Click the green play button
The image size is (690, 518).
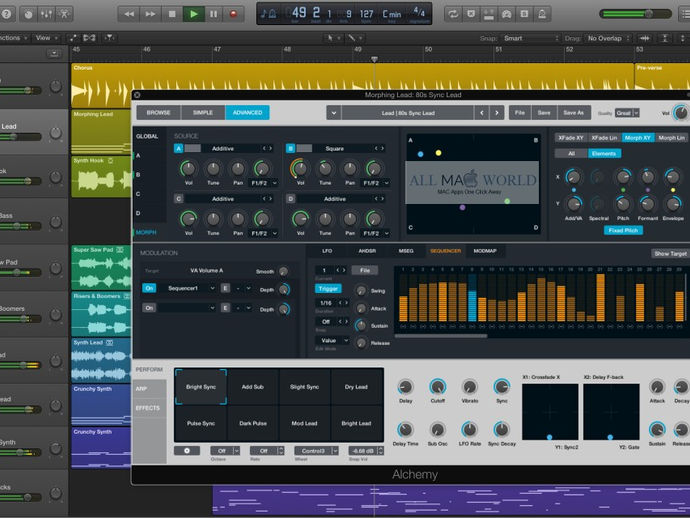tap(193, 14)
